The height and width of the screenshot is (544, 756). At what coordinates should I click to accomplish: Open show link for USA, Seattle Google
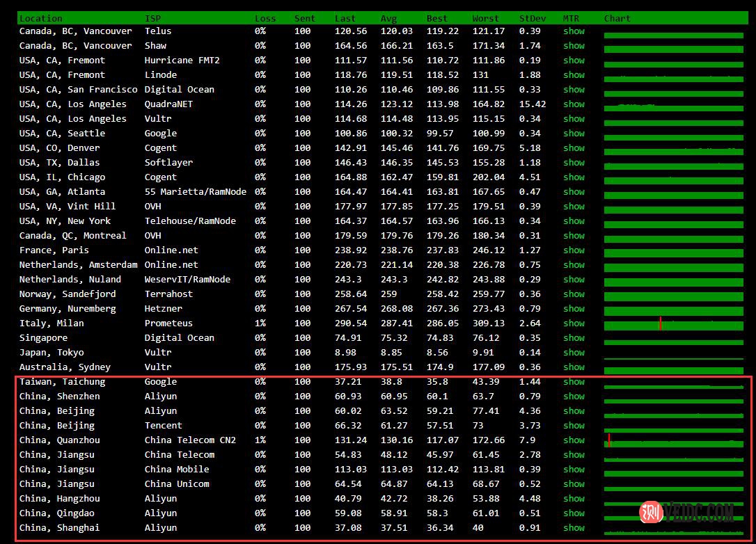coord(574,134)
